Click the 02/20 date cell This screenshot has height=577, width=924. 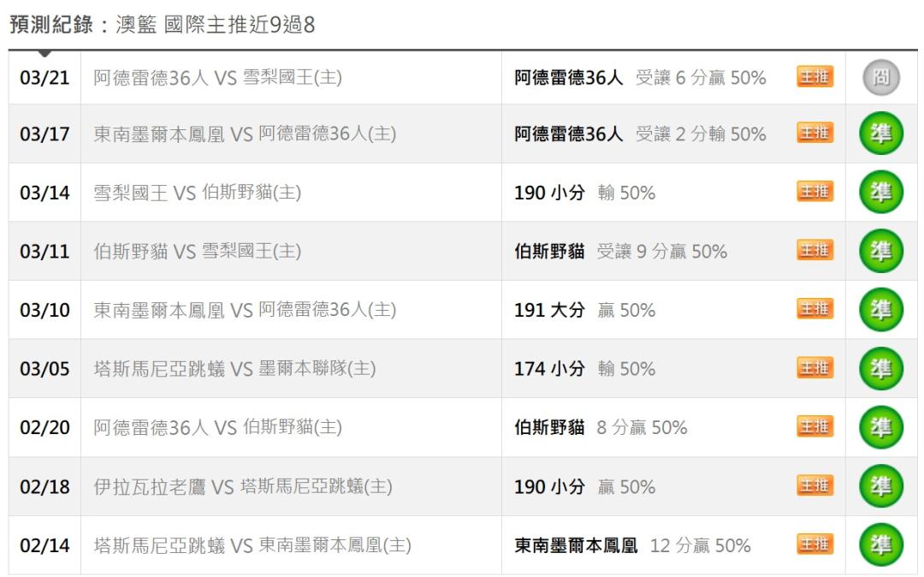(x=44, y=427)
